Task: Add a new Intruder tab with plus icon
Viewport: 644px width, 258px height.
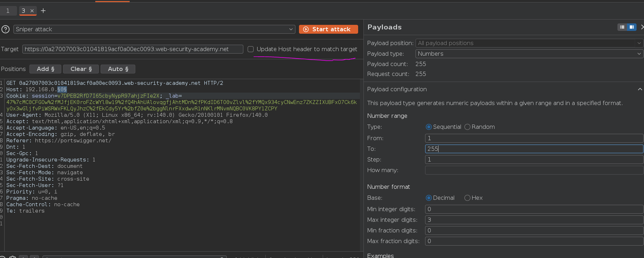Action: pos(43,11)
